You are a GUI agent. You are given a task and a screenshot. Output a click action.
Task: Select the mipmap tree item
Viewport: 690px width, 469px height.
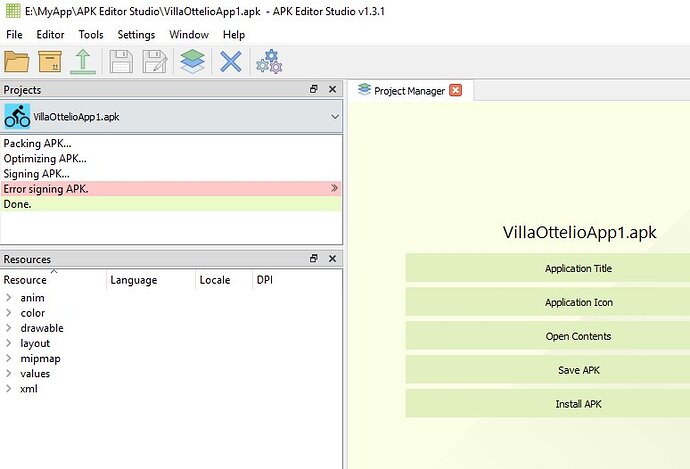(40, 359)
